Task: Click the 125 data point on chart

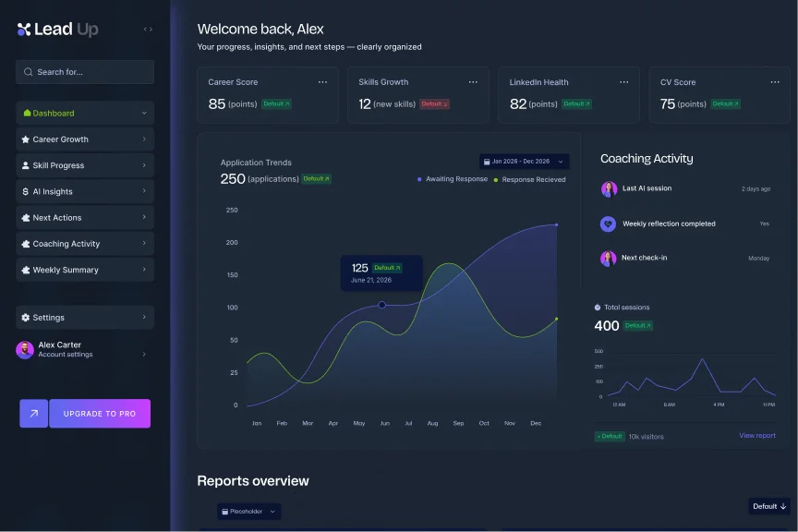Action: [x=381, y=305]
